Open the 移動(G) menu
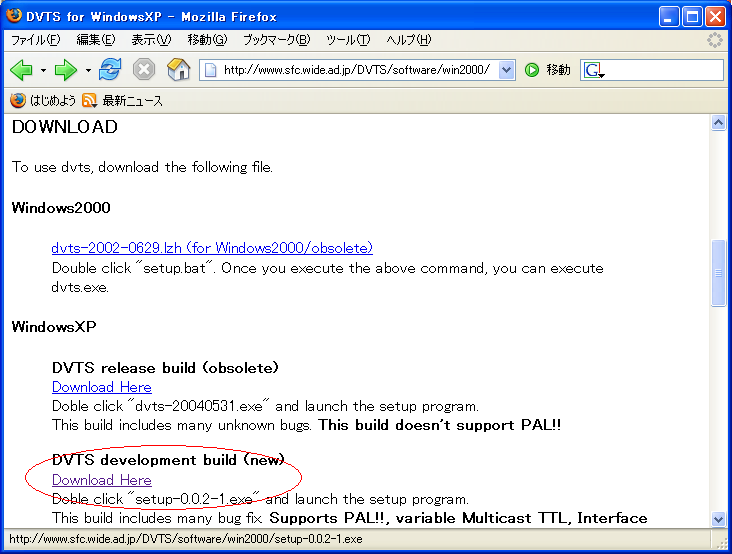This screenshot has width=732, height=554. tap(207, 40)
